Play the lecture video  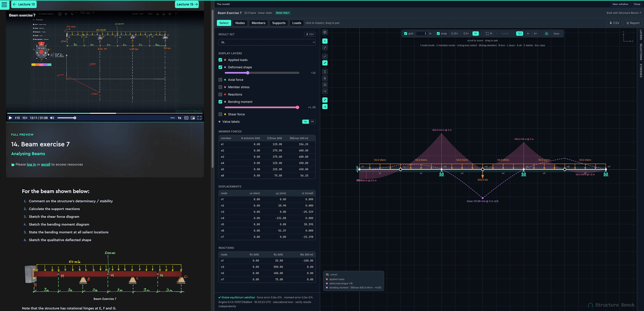(x=10, y=118)
